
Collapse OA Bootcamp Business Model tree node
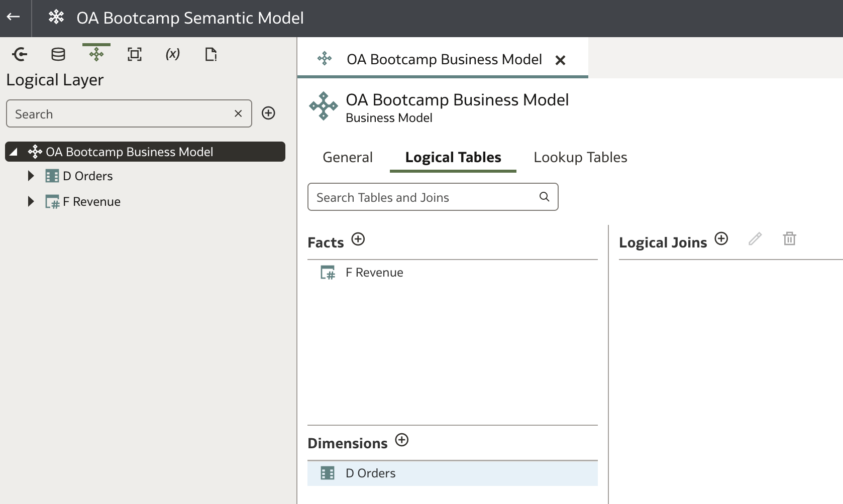tap(14, 152)
